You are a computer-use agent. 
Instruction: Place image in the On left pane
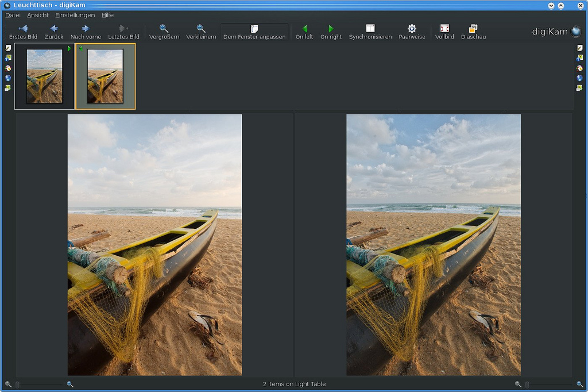pos(304,32)
